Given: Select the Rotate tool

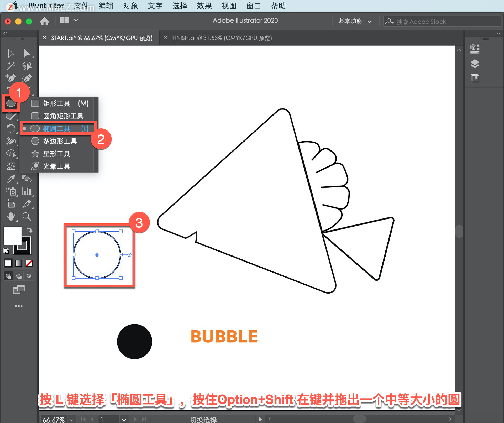Looking at the screenshot, I should (11, 128).
